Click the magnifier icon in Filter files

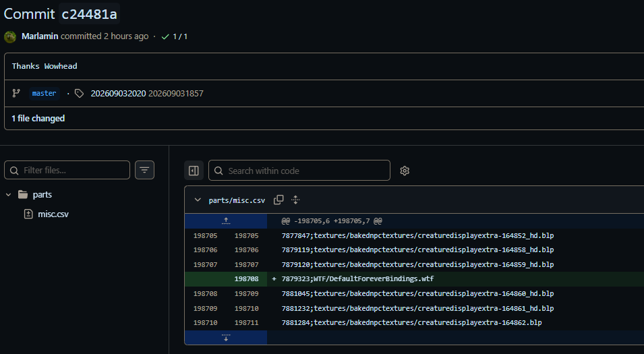pos(14,171)
